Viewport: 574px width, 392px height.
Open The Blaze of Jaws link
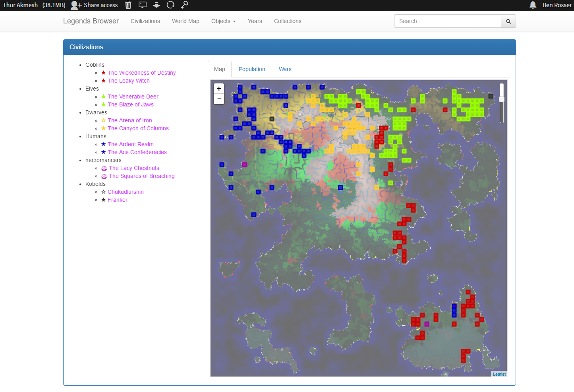pyautogui.click(x=131, y=104)
